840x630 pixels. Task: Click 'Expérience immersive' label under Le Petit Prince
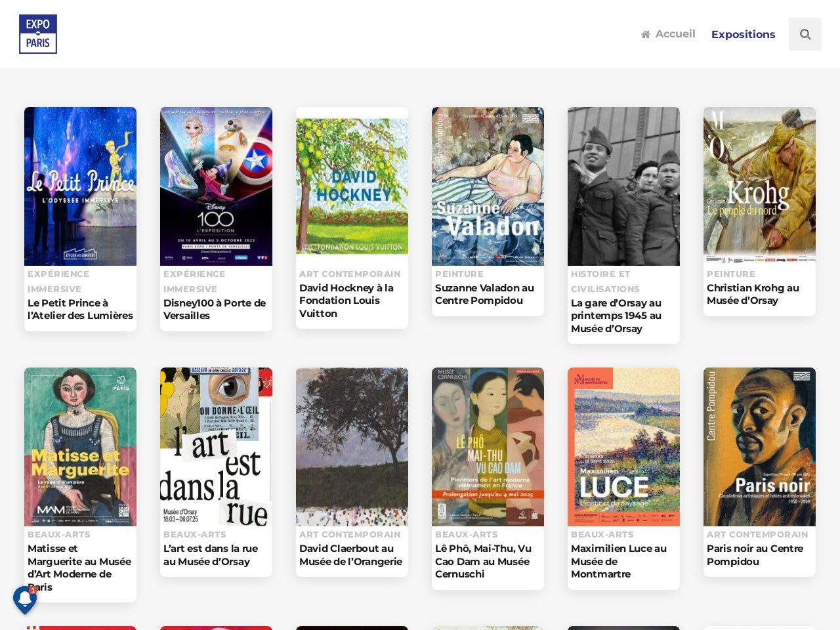(x=58, y=282)
